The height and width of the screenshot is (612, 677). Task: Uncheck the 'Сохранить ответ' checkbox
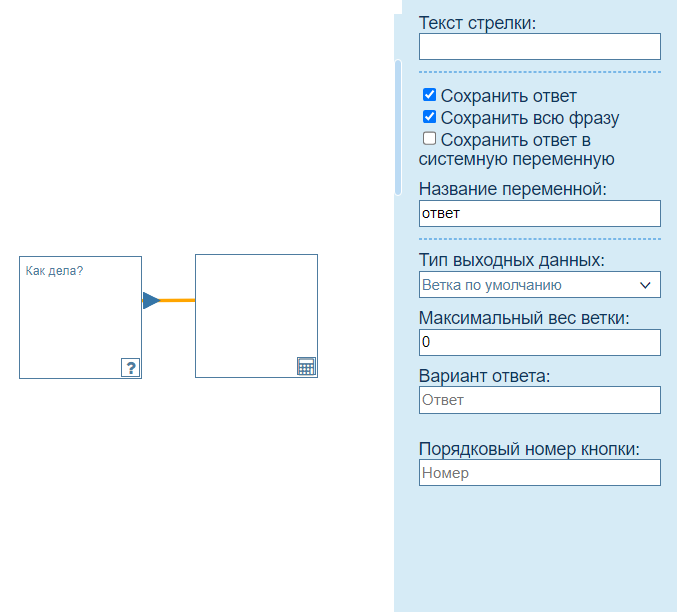[x=429, y=95]
